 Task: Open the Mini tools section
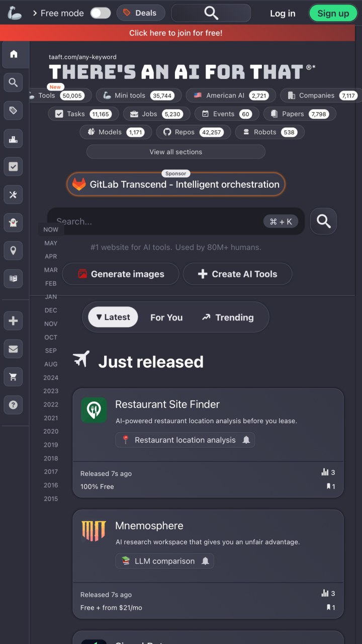tap(138, 96)
